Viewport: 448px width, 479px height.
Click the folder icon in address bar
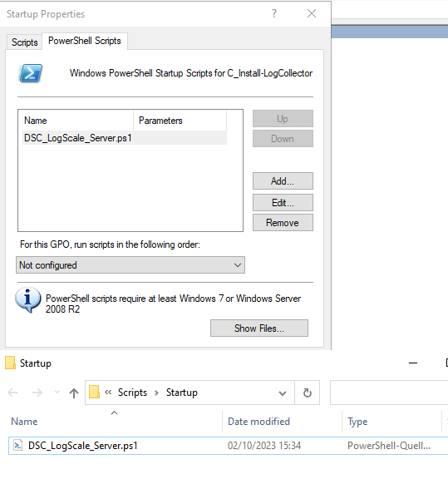pos(95,392)
